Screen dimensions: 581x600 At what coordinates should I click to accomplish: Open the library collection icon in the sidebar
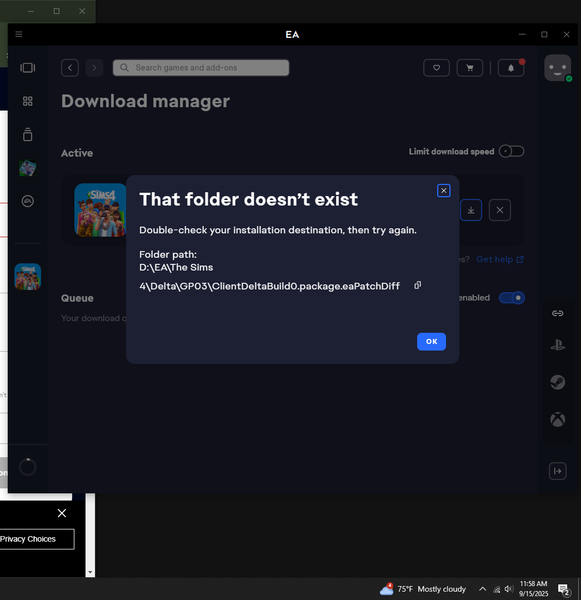tap(28, 134)
